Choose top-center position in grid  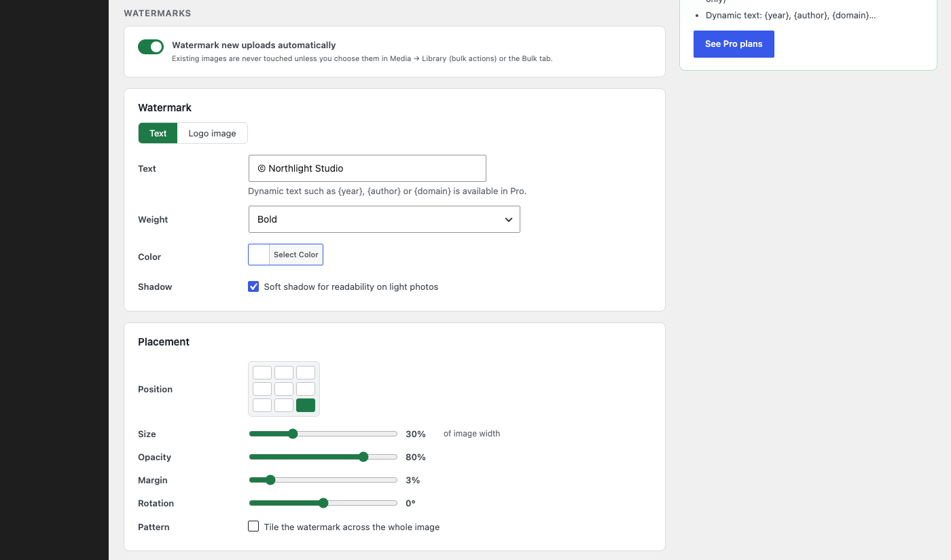click(x=284, y=373)
